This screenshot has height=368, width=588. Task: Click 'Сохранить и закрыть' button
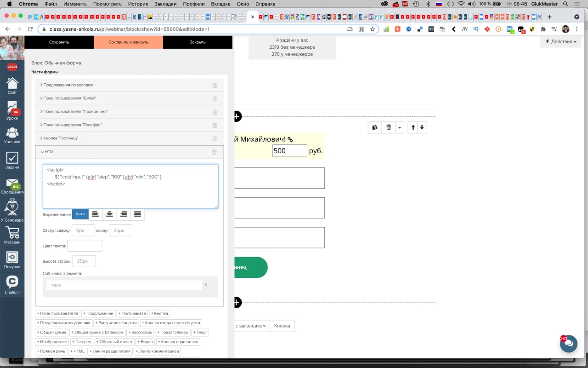128,42
